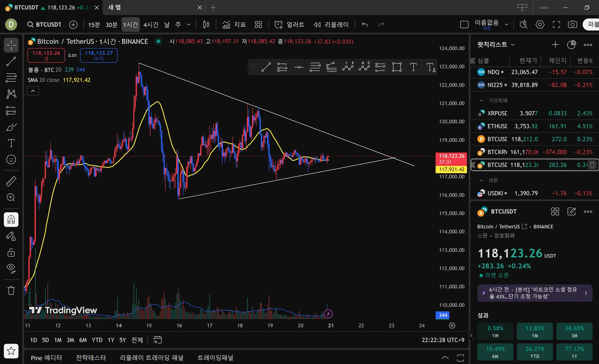Select the ETHUSD row in watchlist
The width and height of the screenshot is (599, 364).
(x=535, y=126)
